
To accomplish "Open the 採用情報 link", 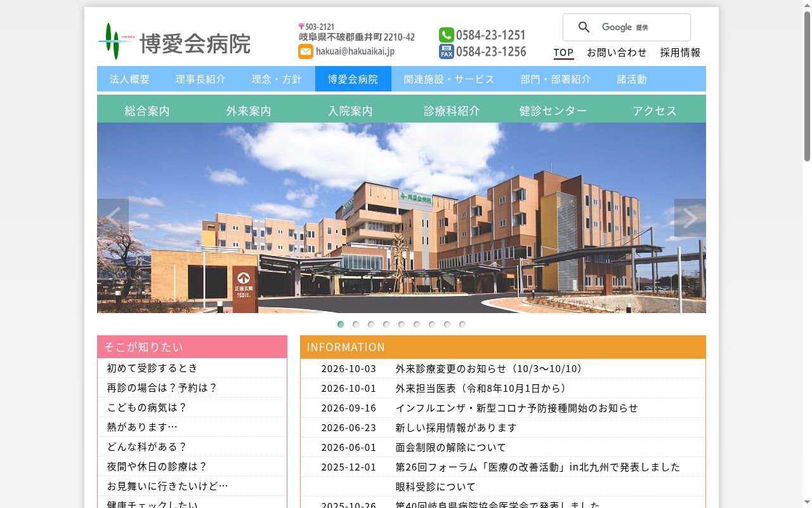I will [x=680, y=53].
